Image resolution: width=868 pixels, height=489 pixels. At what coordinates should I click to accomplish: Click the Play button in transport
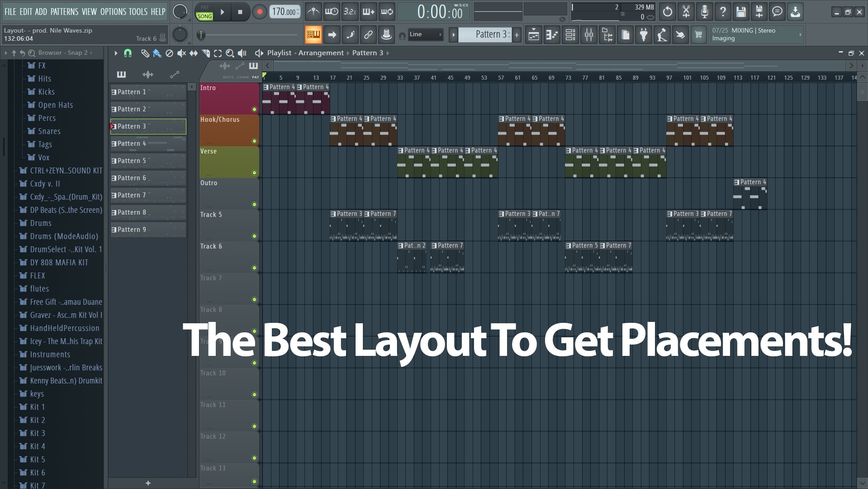[x=222, y=12]
